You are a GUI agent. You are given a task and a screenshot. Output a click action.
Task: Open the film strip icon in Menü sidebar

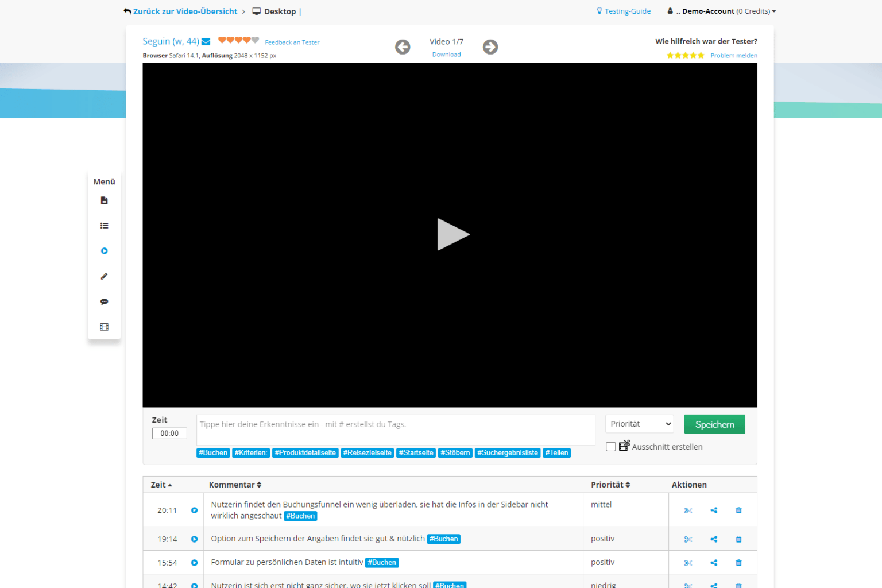pos(104,326)
